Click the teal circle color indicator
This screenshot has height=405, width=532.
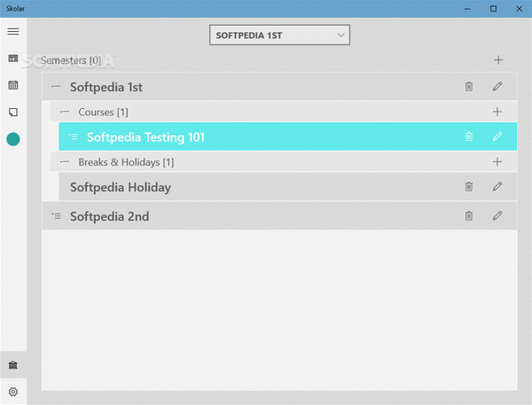click(13, 139)
